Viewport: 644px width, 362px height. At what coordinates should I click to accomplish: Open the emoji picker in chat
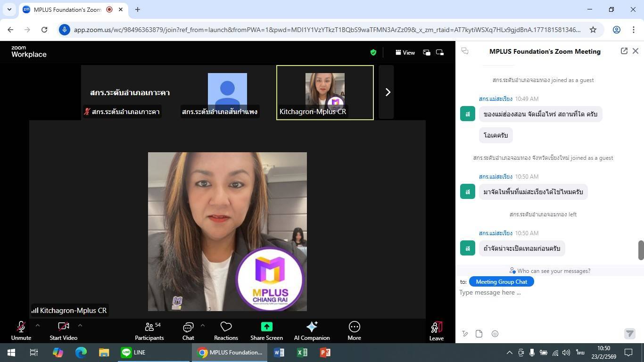(495, 334)
